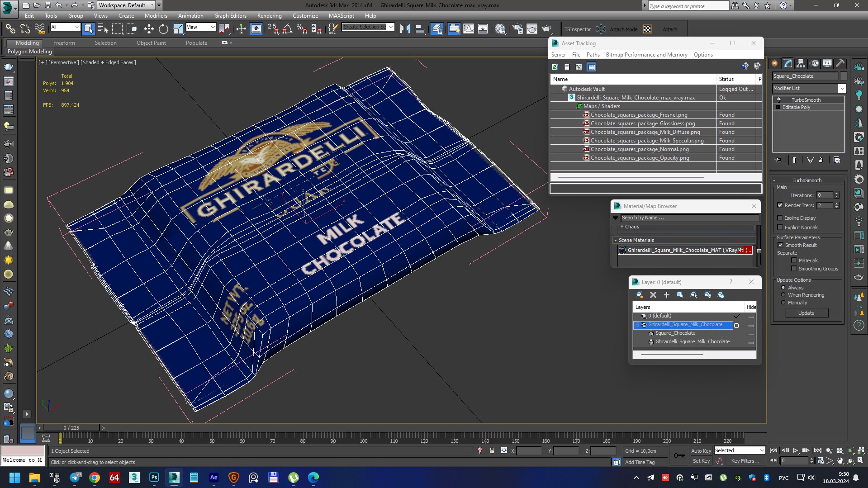Open the Graph Editors menu
Viewport: 868px width, 488px height.
coord(230,16)
